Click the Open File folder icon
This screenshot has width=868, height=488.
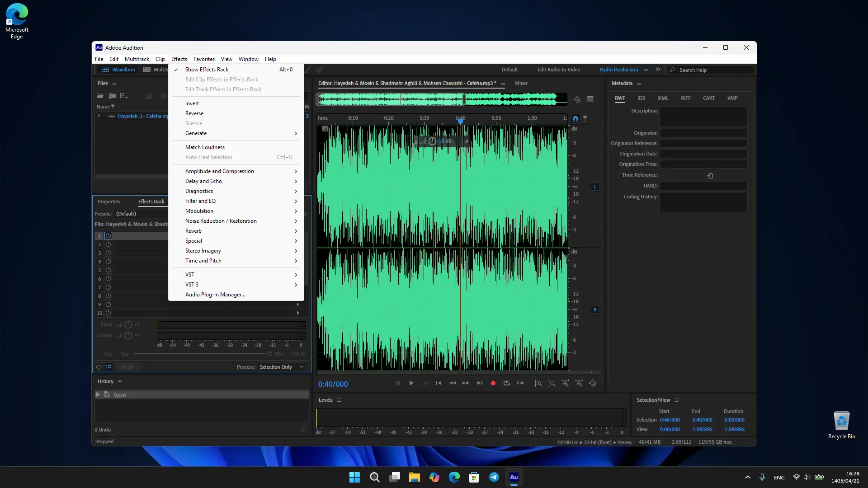(x=100, y=96)
